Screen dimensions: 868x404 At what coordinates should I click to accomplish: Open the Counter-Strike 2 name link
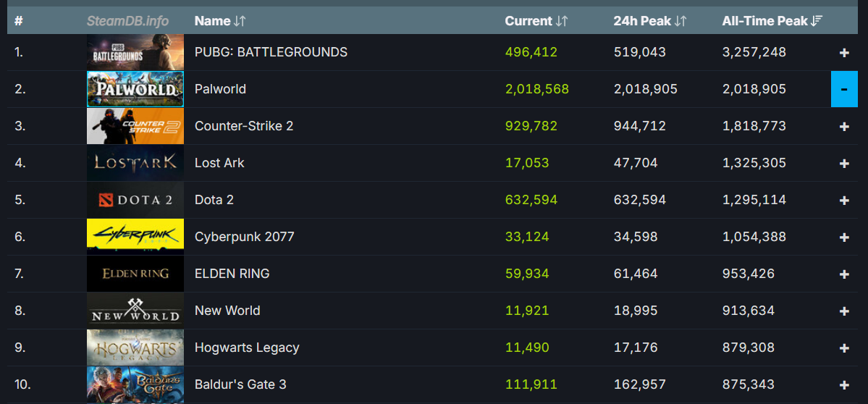[x=244, y=126]
